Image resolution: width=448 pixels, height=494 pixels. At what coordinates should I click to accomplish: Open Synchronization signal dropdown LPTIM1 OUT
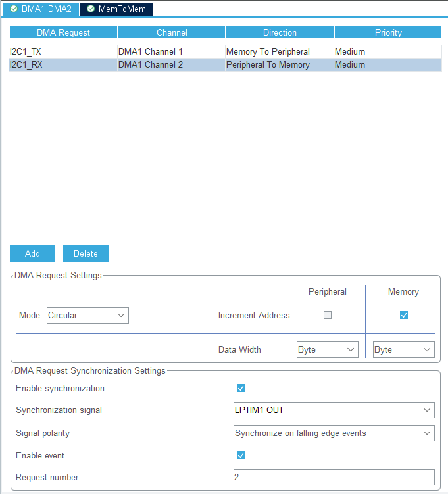coord(334,410)
